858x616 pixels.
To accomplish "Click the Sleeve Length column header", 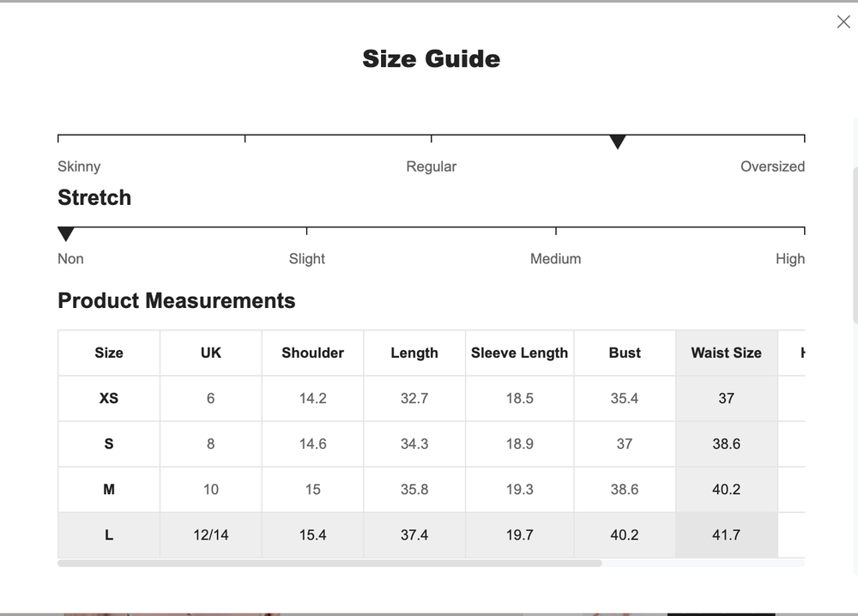I will pos(519,353).
